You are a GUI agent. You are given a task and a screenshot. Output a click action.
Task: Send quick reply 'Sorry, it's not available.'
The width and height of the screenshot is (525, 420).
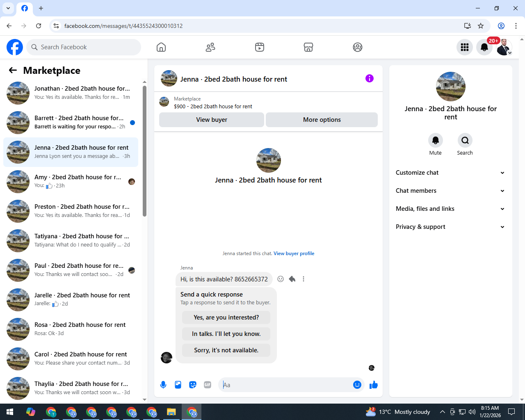coord(226,350)
